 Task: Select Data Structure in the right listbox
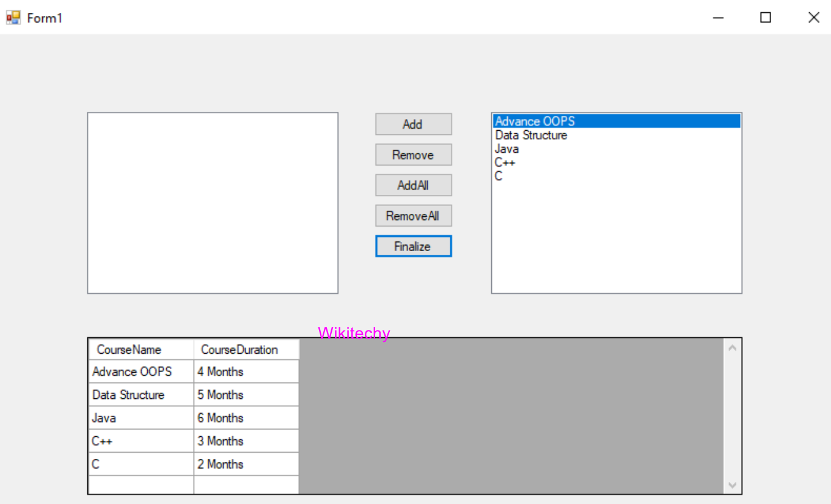617,135
